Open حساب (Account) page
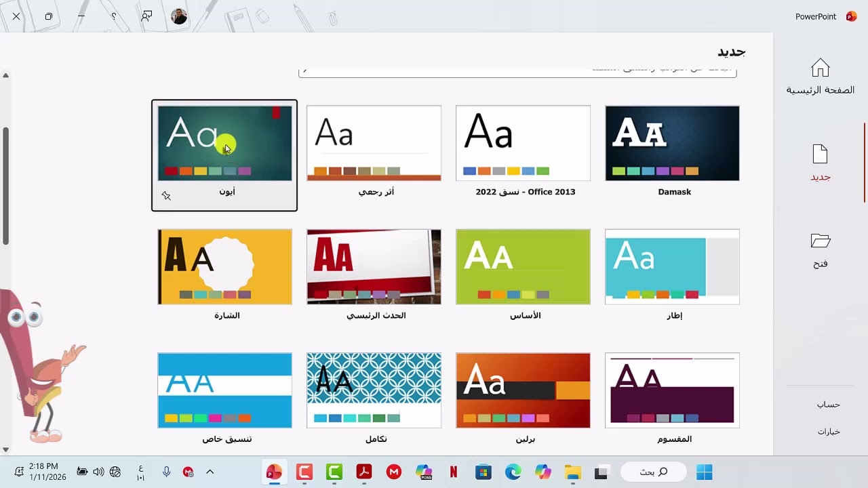 (828, 405)
